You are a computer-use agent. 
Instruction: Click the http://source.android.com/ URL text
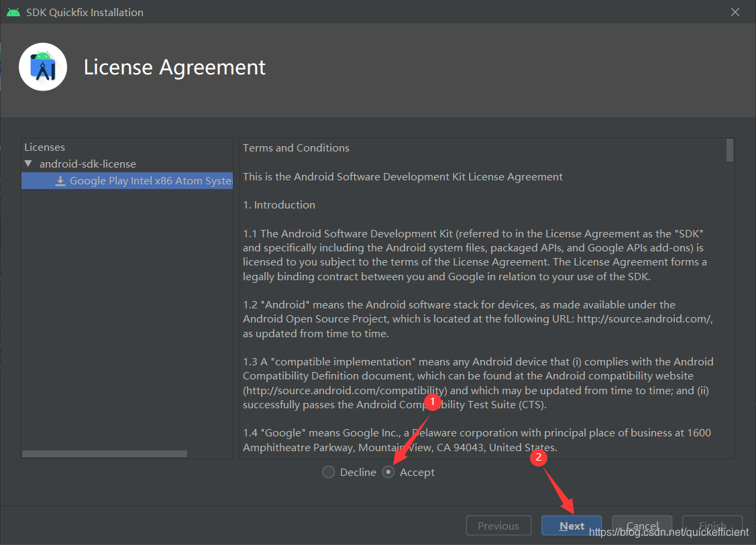[x=645, y=319]
